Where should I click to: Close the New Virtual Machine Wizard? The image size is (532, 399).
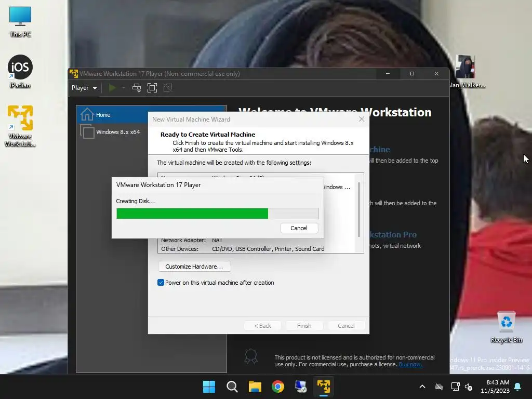[x=362, y=119]
